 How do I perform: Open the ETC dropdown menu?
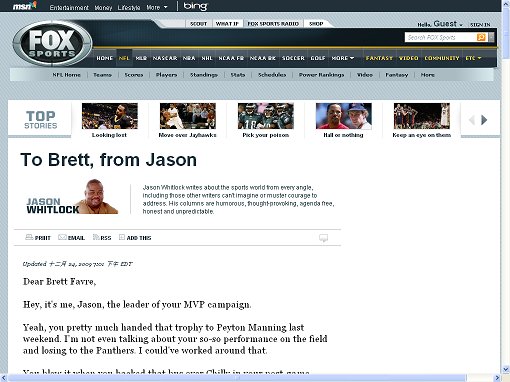tap(473, 58)
